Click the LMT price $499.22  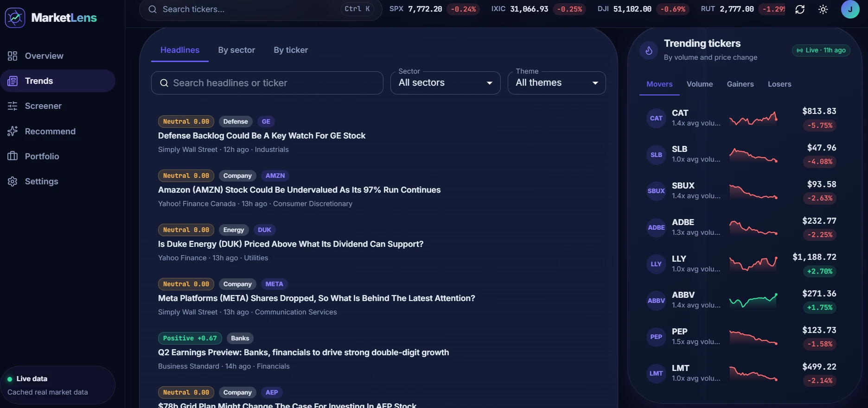(x=819, y=367)
